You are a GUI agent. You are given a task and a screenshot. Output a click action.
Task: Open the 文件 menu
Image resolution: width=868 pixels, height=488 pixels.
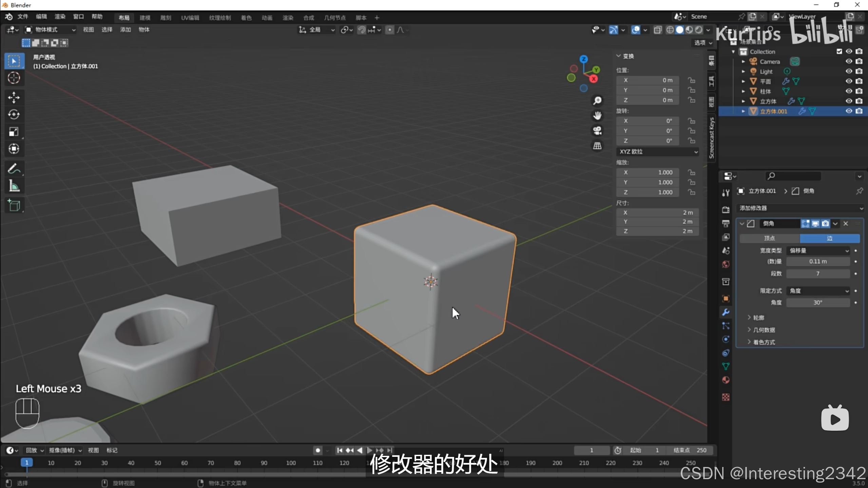pos(23,17)
